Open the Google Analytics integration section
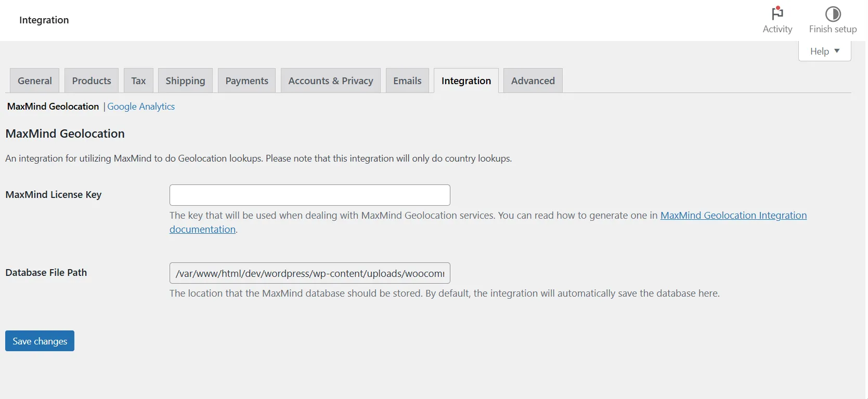The image size is (868, 399). (141, 107)
